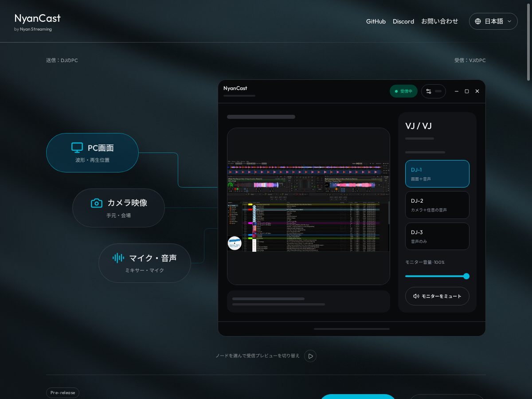This screenshot has width=532, height=399.
Task: Select the DJ-2 カメラ＋任意の音声 source
Action: (x=437, y=205)
